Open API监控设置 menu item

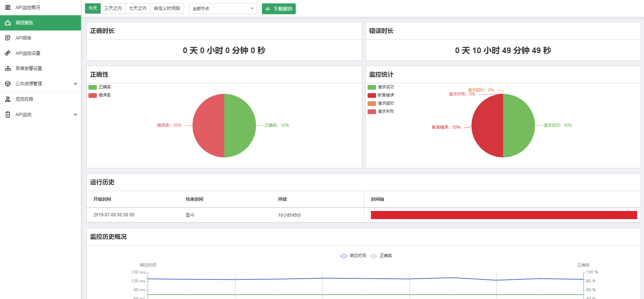click(x=40, y=53)
